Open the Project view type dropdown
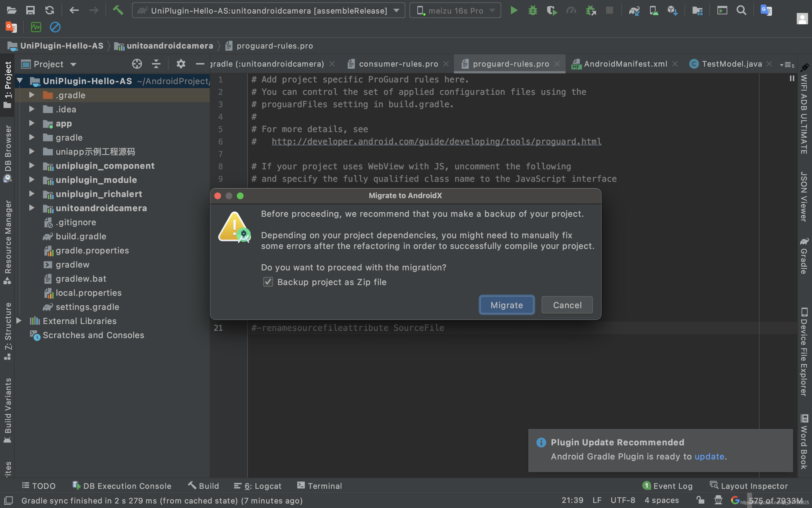The height and width of the screenshot is (508, 812). click(x=49, y=64)
